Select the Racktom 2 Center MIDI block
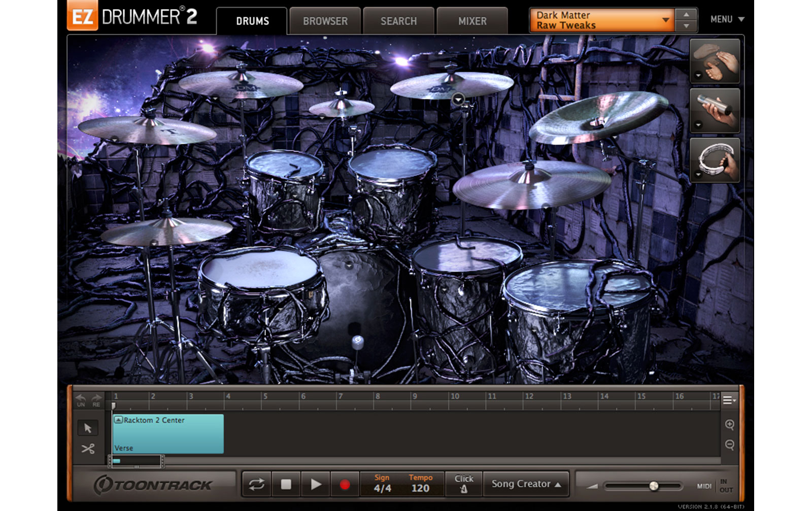This screenshot has width=812, height=511. [168, 434]
